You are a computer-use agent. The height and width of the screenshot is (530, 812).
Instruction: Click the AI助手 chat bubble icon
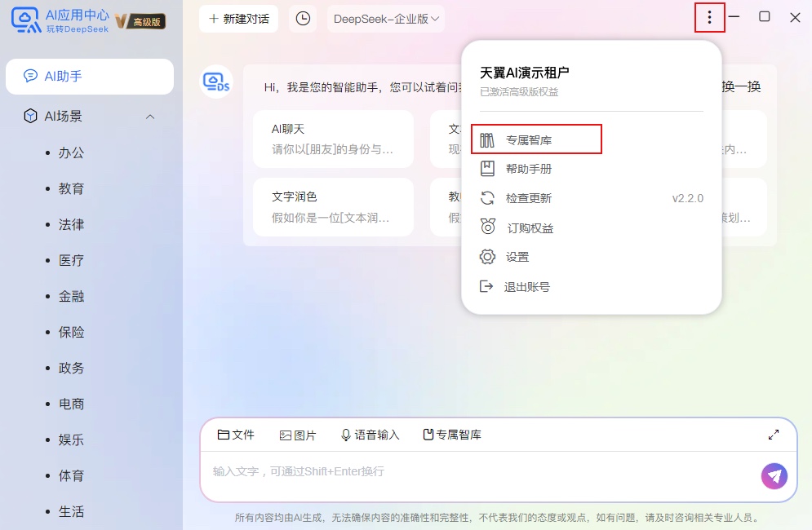tap(30, 76)
